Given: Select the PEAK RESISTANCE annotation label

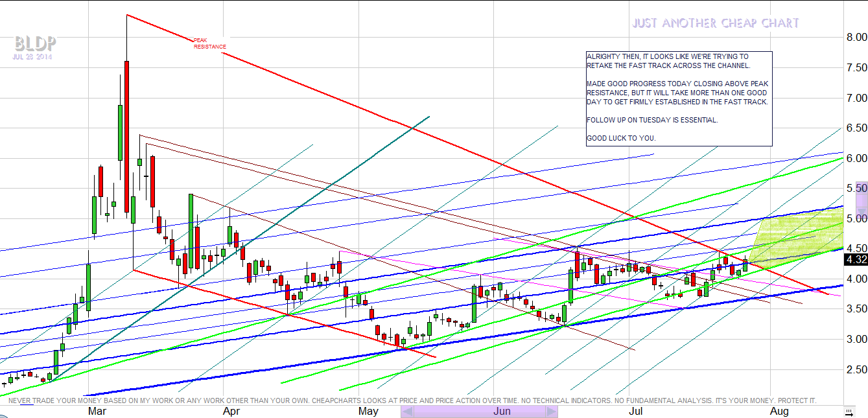Looking at the screenshot, I should coord(210,43).
